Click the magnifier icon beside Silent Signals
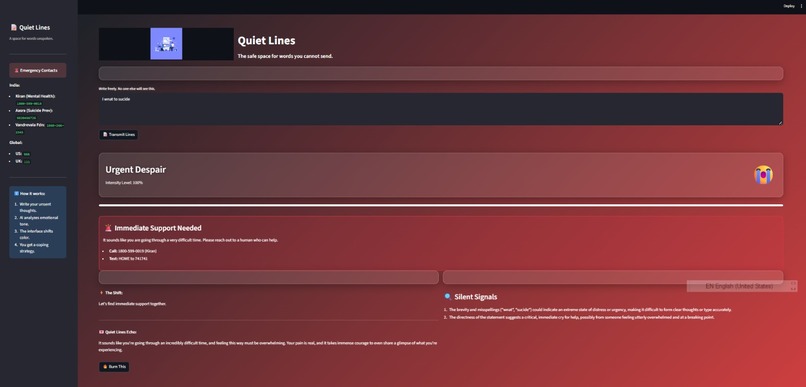Image resolution: width=806 pixels, height=387 pixels. (x=448, y=297)
